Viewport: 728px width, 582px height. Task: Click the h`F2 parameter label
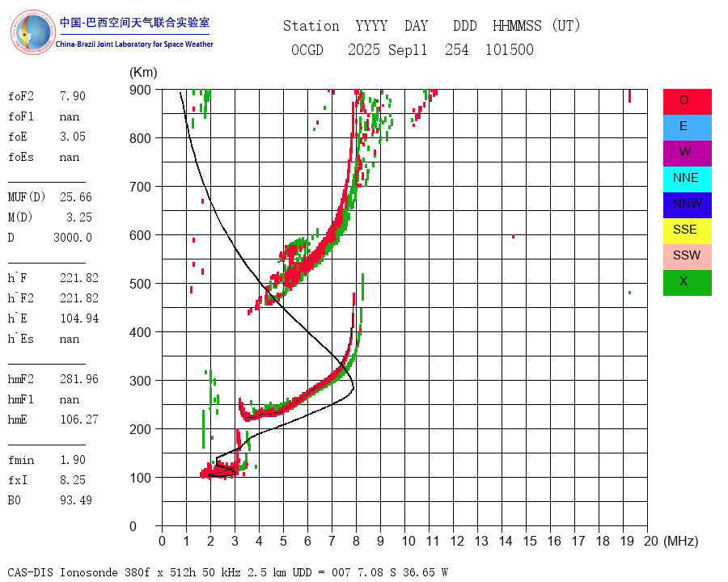[21, 298]
